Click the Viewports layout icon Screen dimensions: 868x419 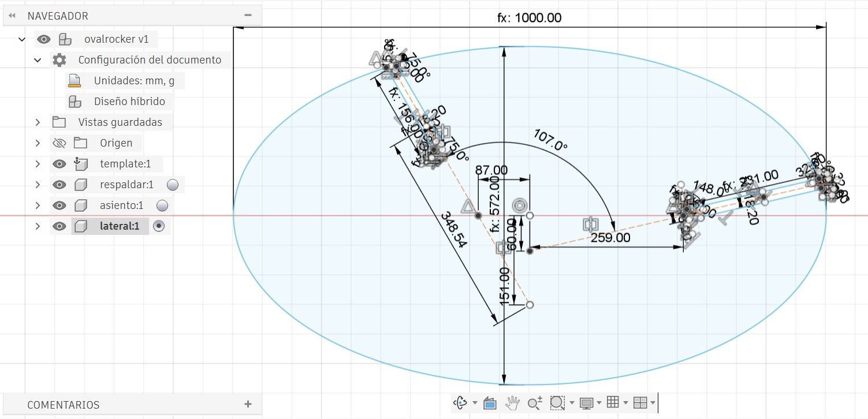tap(640, 402)
